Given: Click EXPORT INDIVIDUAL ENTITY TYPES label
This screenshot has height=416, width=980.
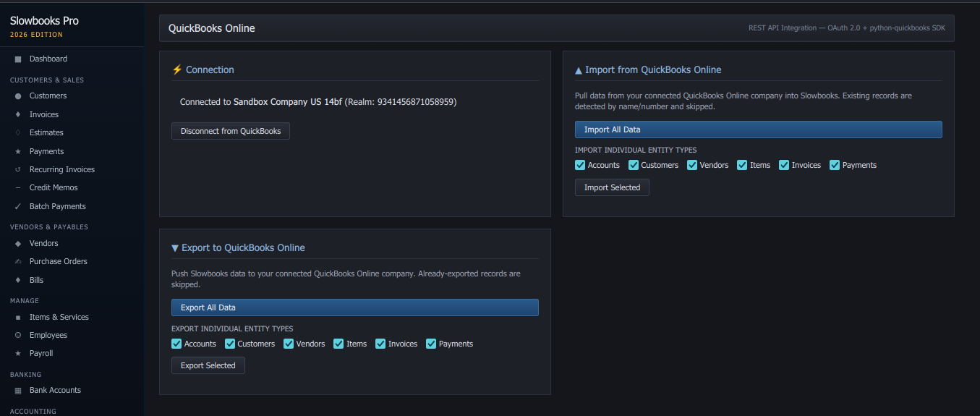Looking at the screenshot, I should [x=232, y=328].
